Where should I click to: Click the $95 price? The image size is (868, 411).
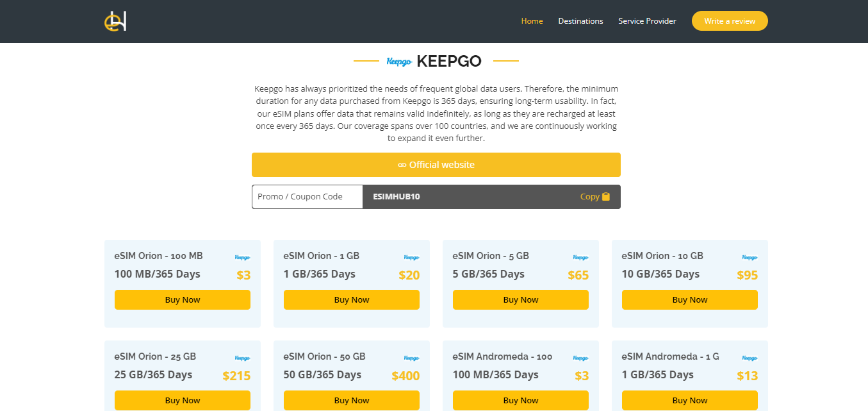747,276
